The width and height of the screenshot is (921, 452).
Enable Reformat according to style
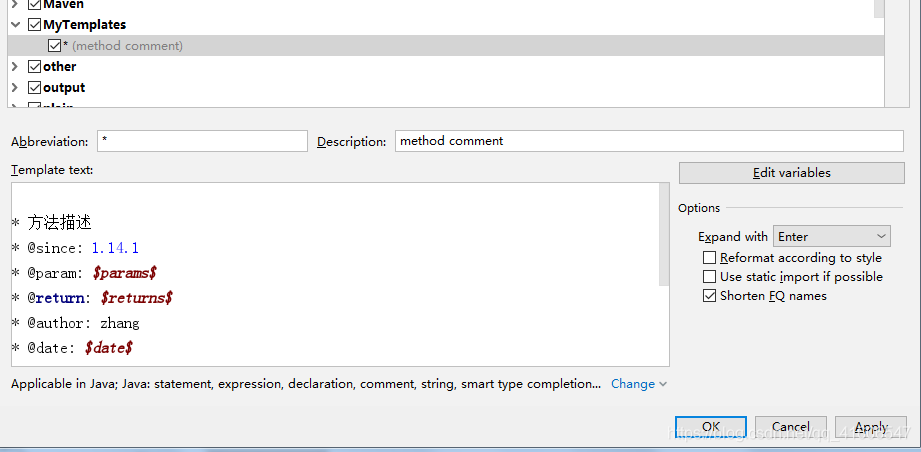tap(710, 258)
